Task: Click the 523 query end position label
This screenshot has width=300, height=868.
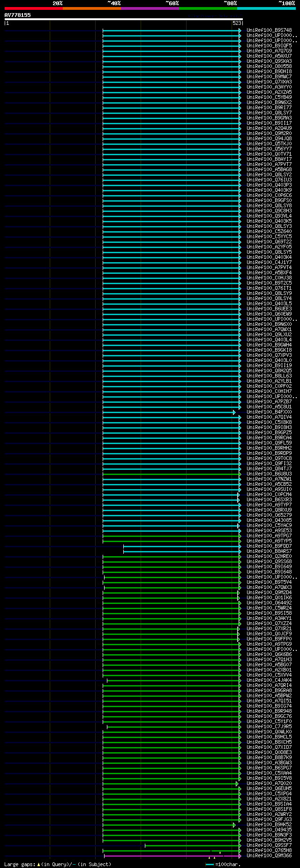Action: pos(237,23)
